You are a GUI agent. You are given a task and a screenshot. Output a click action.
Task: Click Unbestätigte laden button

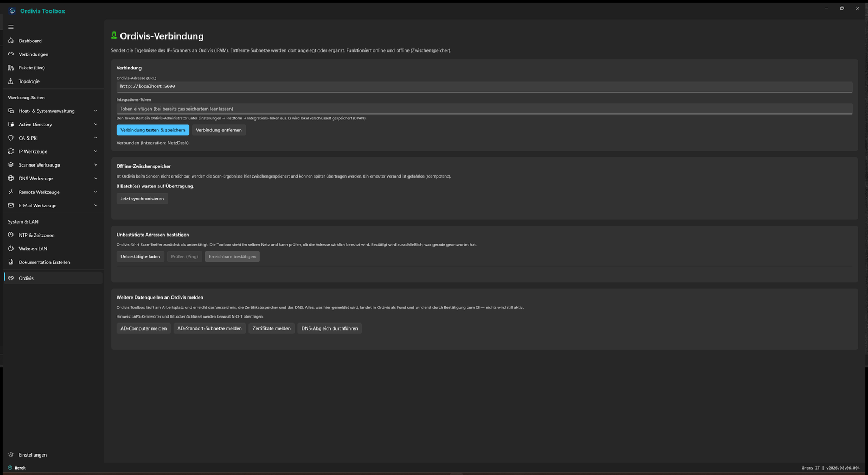coord(141,257)
